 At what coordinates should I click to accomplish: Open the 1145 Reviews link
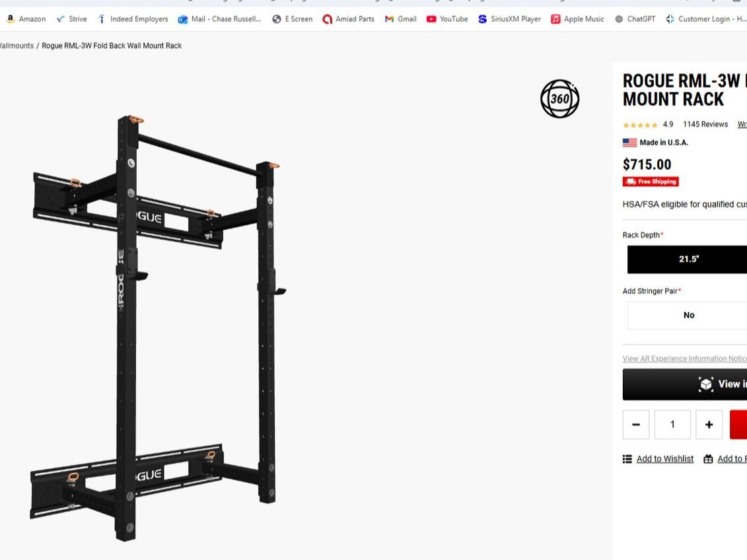point(705,124)
